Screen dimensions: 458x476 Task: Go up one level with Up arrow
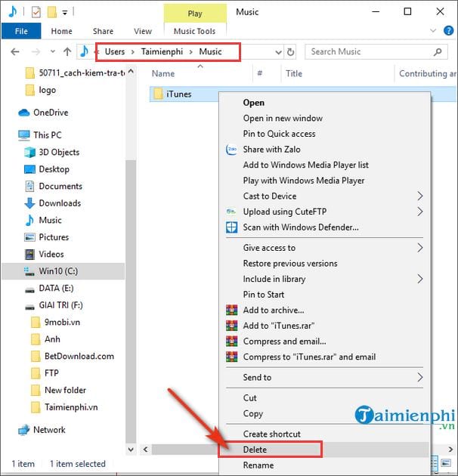click(x=67, y=52)
